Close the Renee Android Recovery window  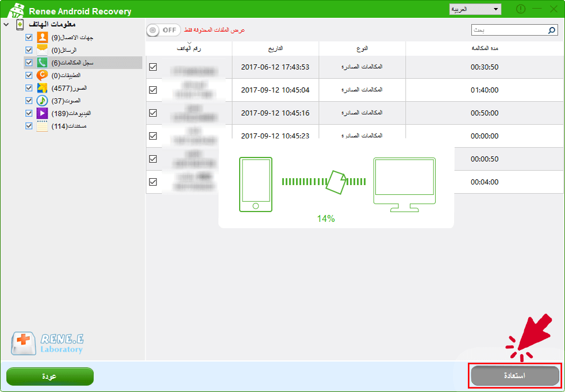click(554, 9)
